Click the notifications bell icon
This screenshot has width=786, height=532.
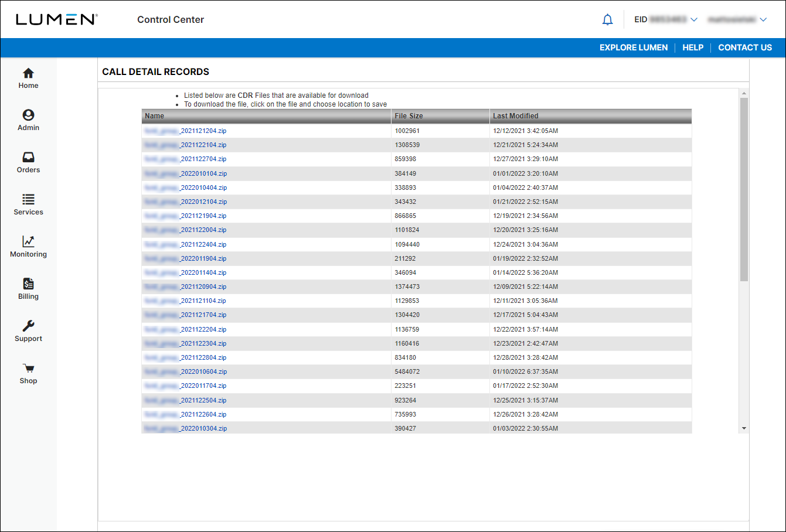point(607,20)
